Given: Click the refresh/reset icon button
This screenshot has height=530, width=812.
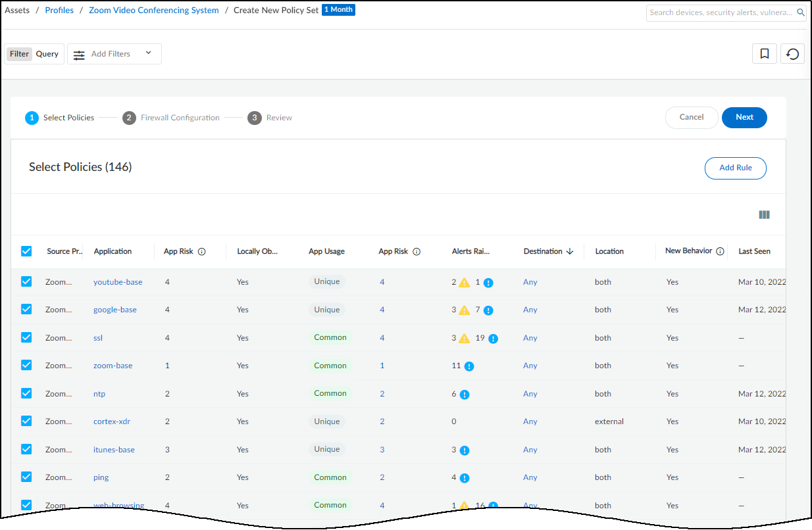Looking at the screenshot, I should point(793,54).
